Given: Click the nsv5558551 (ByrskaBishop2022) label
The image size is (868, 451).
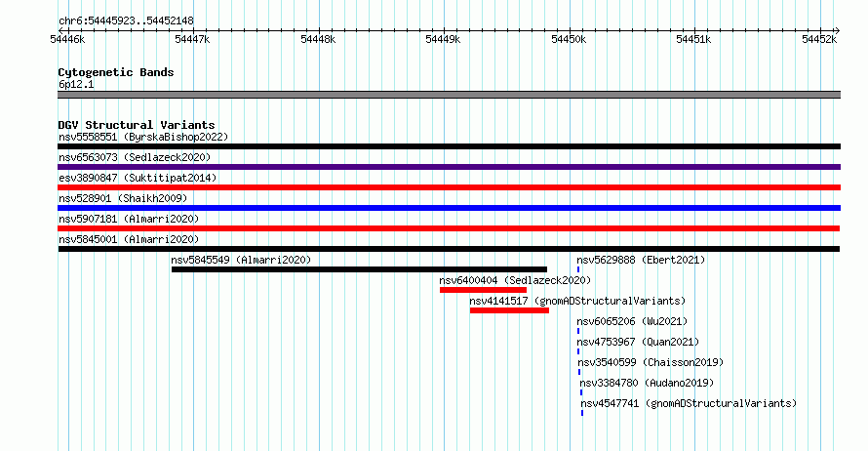Looking at the screenshot, I should pyautogui.click(x=143, y=137).
